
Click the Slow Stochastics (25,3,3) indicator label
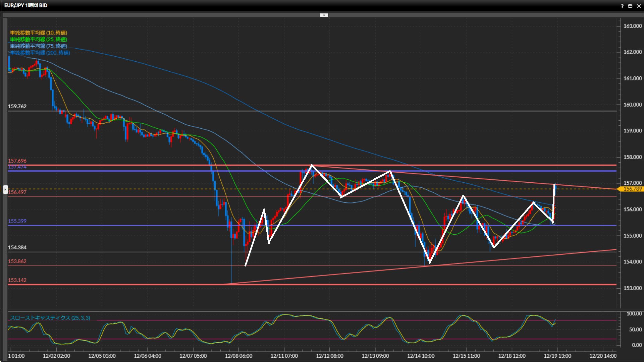click(x=50, y=318)
